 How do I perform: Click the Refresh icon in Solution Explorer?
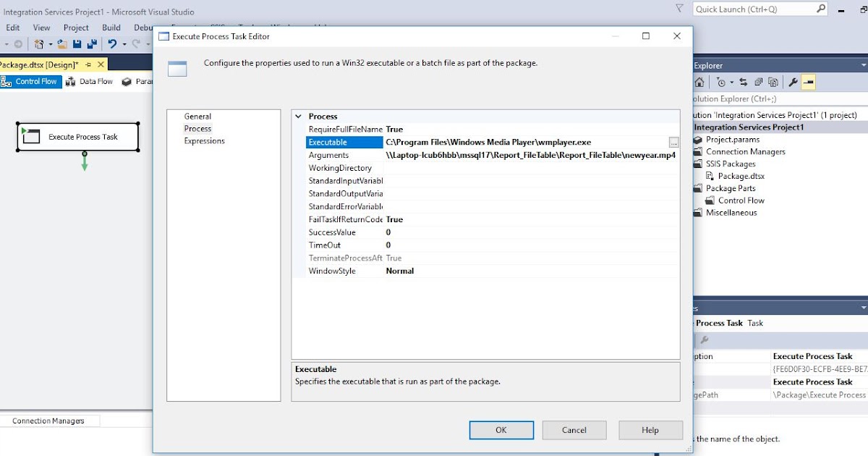(743, 82)
